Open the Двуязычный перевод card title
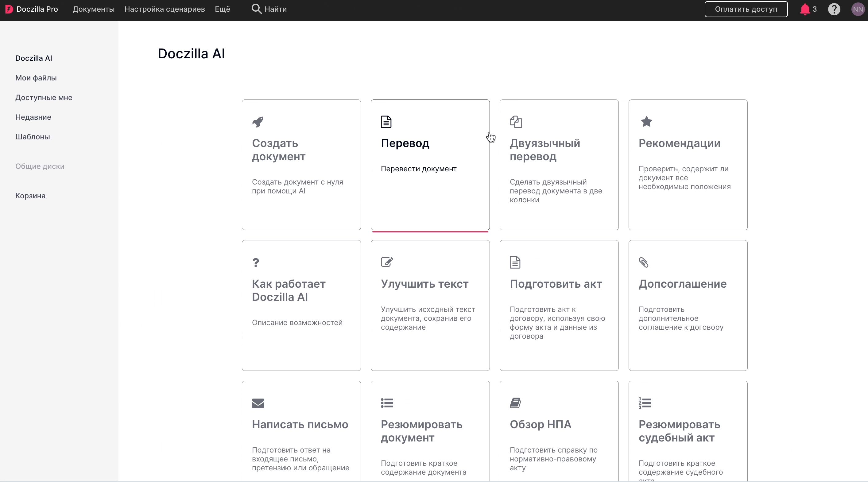 (x=545, y=150)
